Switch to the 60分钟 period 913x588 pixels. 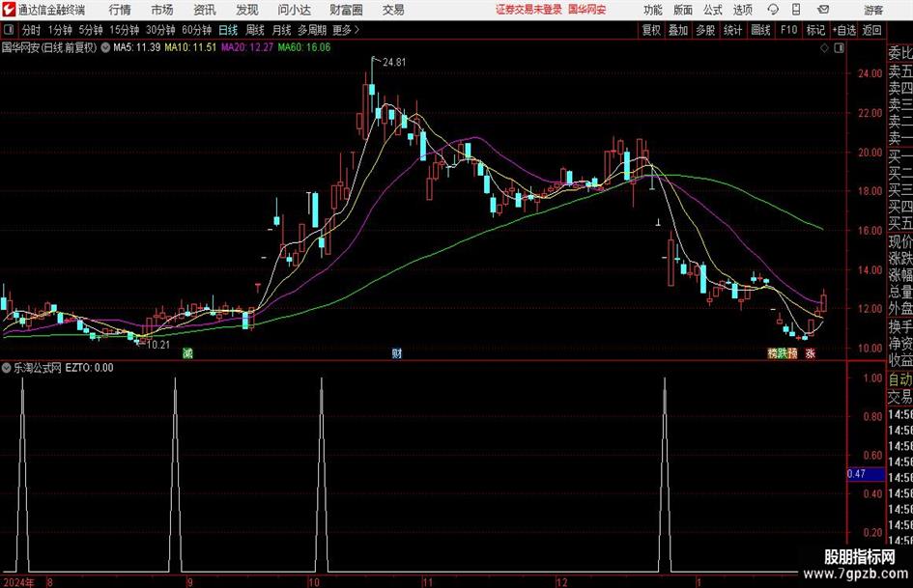click(197, 30)
